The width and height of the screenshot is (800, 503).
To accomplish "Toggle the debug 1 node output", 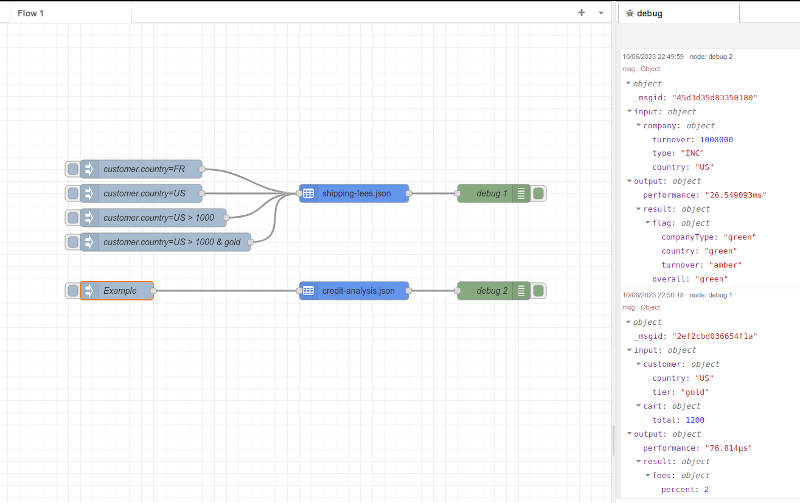I will 538,193.
